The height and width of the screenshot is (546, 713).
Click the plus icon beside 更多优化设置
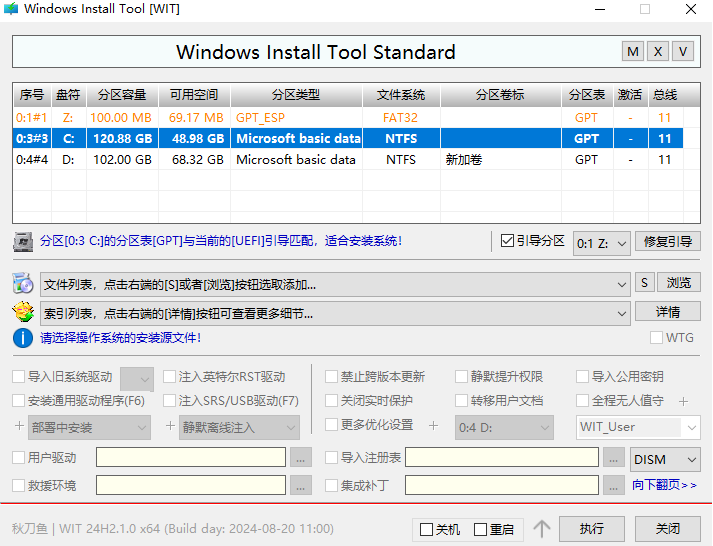point(433,426)
